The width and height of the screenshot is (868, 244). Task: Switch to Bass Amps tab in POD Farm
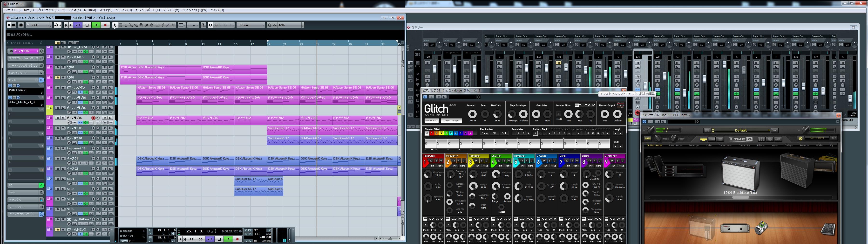675,146
